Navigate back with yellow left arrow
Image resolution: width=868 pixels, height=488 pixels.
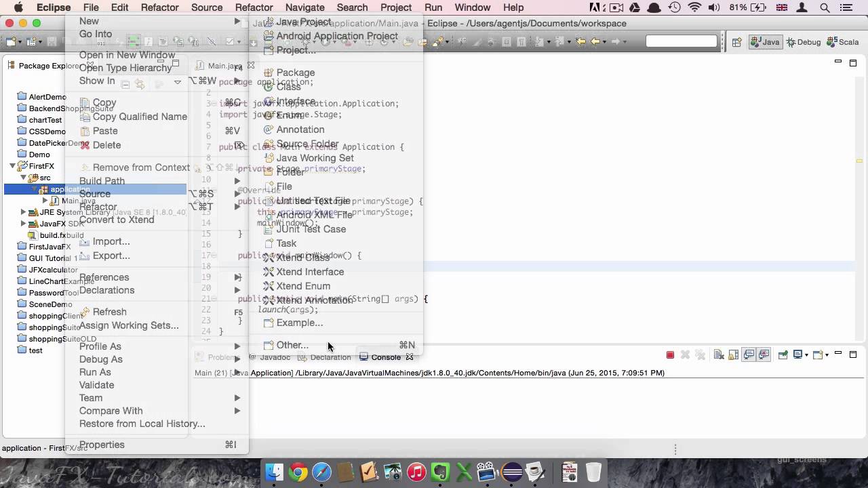pos(595,41)
